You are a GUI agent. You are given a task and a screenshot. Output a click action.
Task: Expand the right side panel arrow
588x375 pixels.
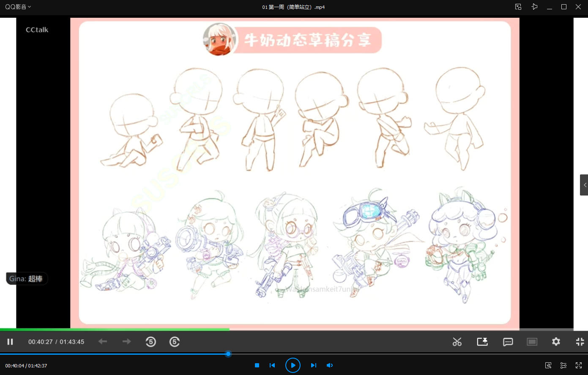coord(584,185)
